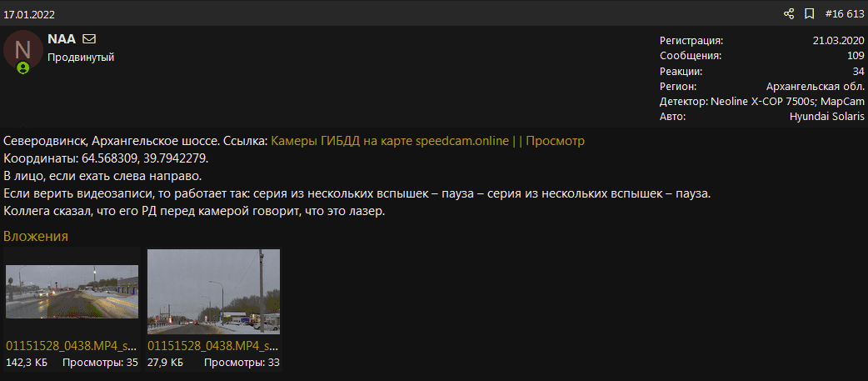Click the share post icon
This screenshot has width=868, height=381.
(x=789, y=14)
